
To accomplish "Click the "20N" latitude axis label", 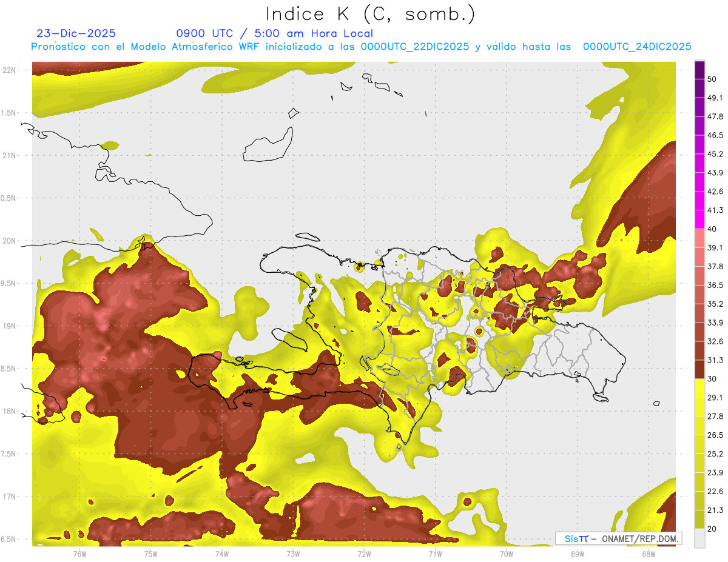I will (x=10, y=241).
